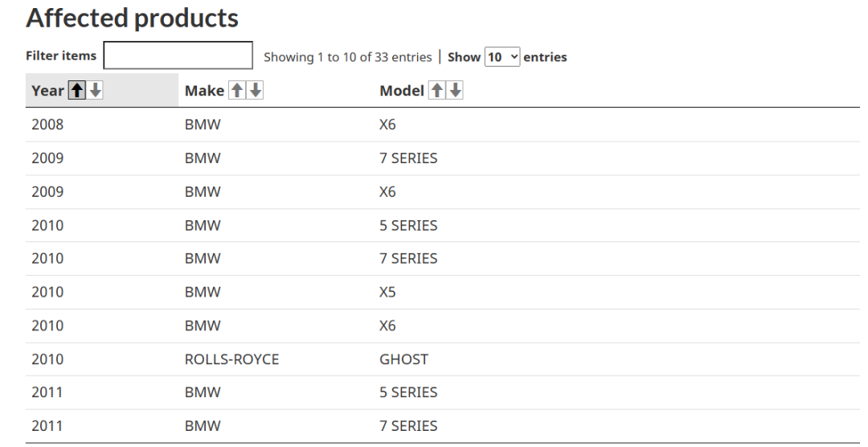Select the ROLLS-ROYCE GHOST row
868x447 pixels.
442,359
